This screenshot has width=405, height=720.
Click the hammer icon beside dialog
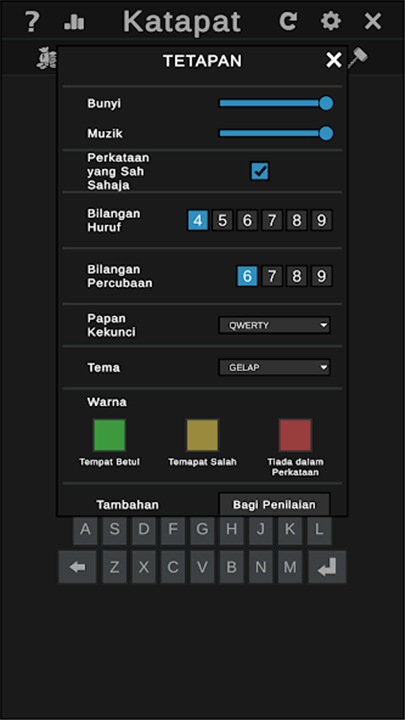pyautogui.click(x=358, y=58)
